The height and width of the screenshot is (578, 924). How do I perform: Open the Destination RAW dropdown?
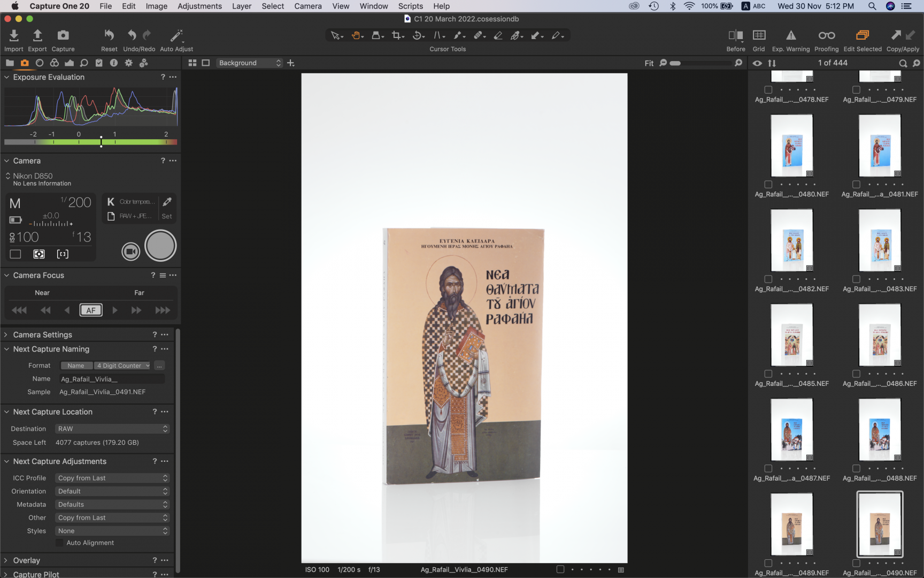coord(112,429)
